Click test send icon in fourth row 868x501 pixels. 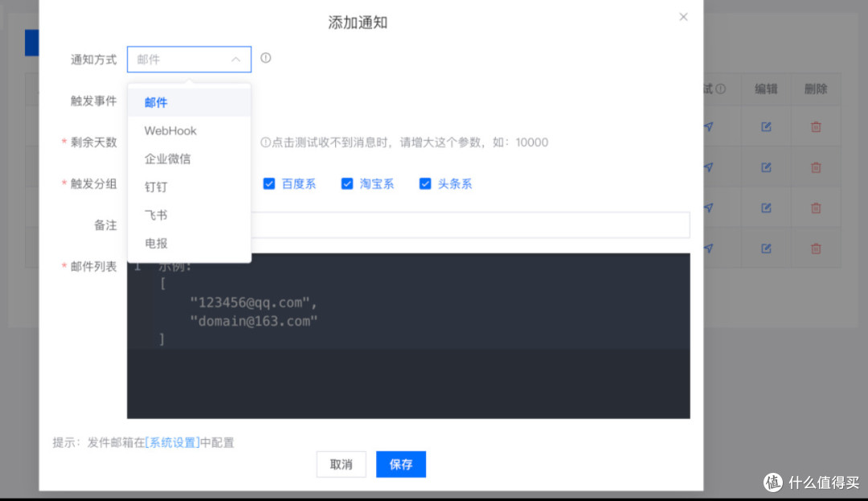point(709,248)
